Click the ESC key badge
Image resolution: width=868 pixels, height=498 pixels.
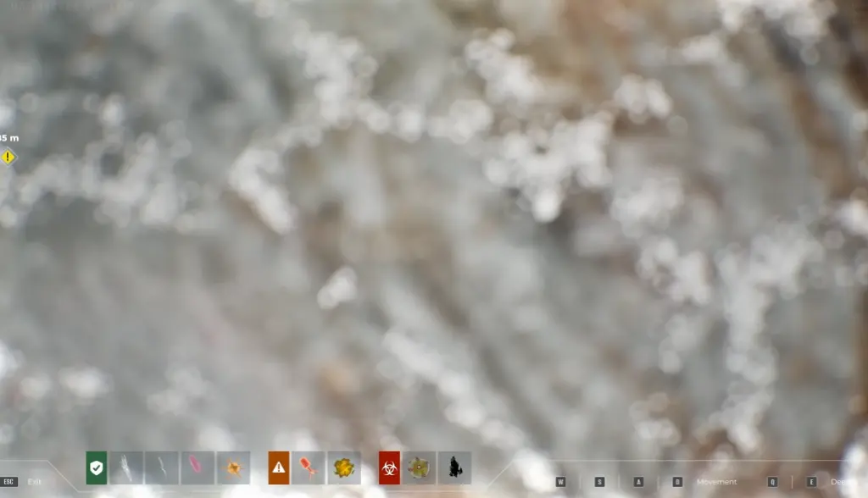(x=8, y=482)
